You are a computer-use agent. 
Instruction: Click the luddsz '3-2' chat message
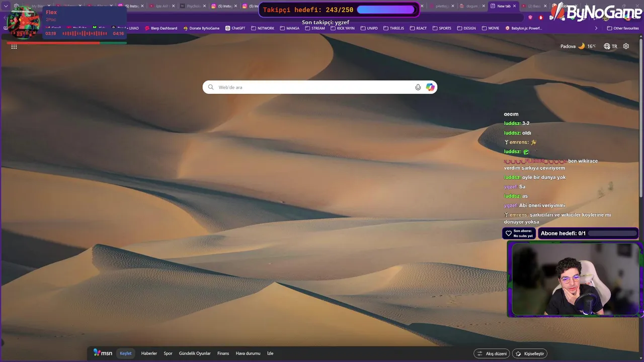(x=517, y=123)
